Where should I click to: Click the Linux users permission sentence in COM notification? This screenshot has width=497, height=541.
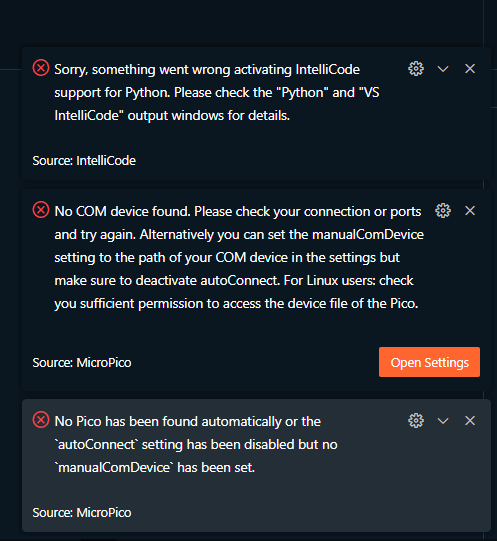point(236,292)
